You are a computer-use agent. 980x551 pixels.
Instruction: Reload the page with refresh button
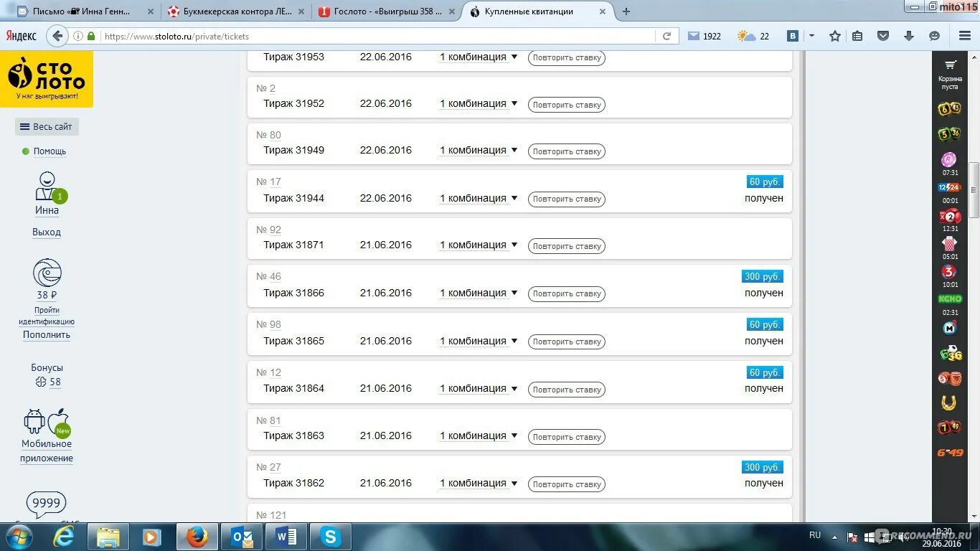[666, 36]
